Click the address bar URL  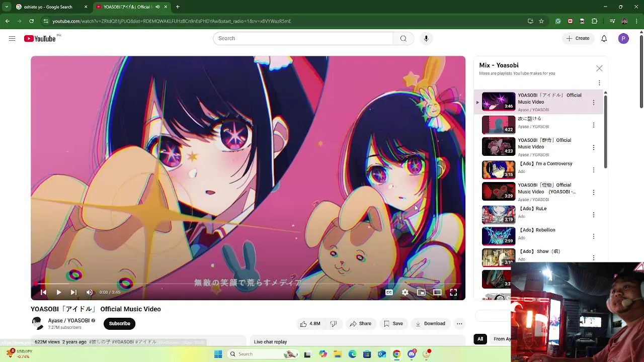172,21
